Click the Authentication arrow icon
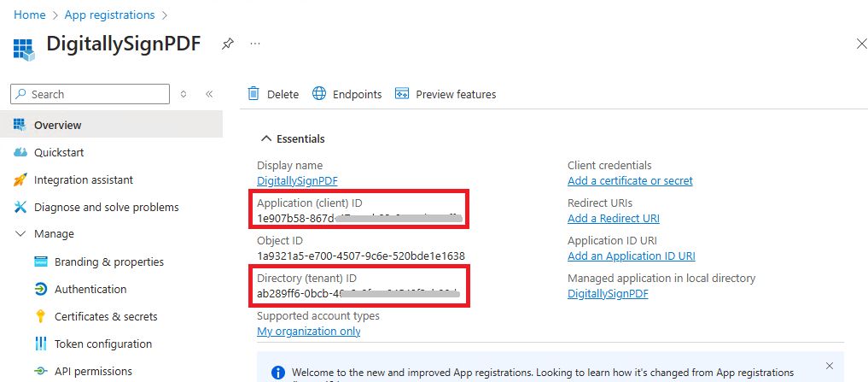The image size is (868, 382). 41,289
